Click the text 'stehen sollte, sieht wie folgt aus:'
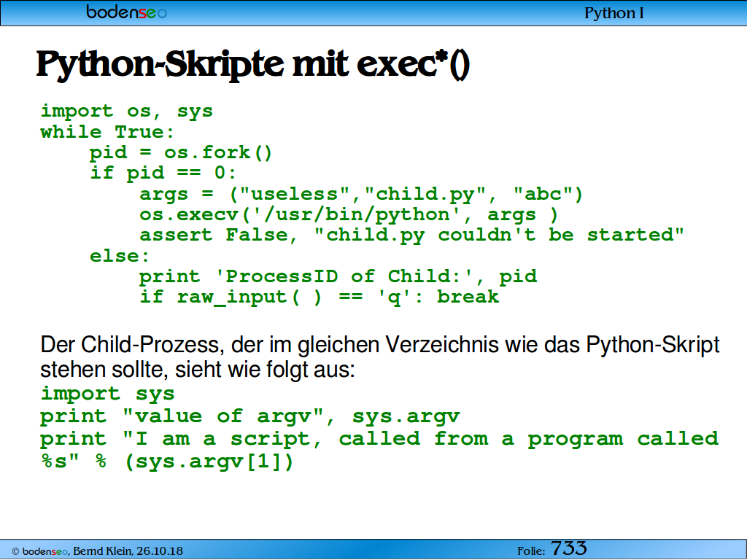The width and height of the screenshot is (747, 560). coord(198,370)
